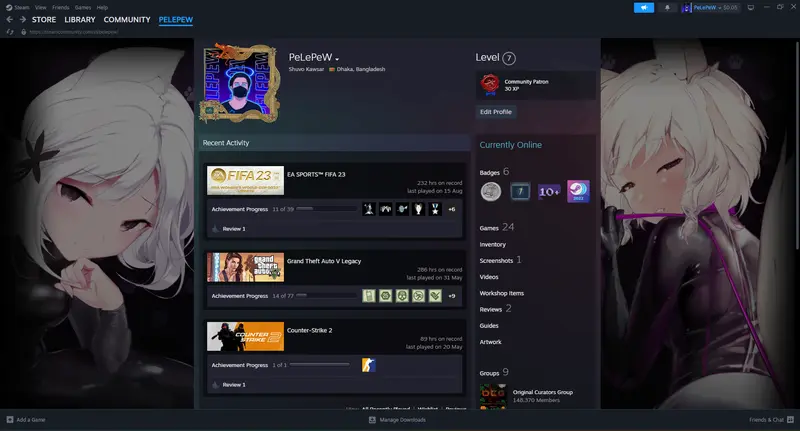The width and height of the screenshot is (800, 431).
Task: Click the level question mark icon
Action: 509,59
